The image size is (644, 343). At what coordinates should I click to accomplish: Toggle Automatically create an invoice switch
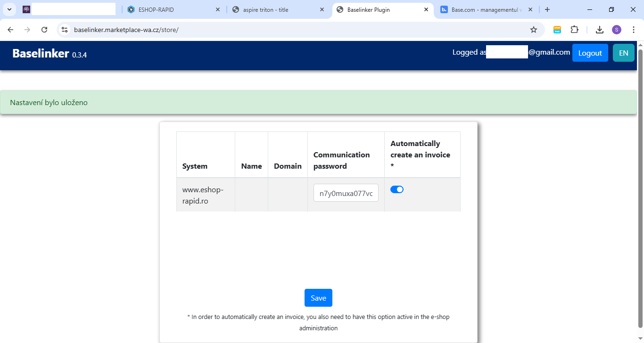[x=397, y=189]
